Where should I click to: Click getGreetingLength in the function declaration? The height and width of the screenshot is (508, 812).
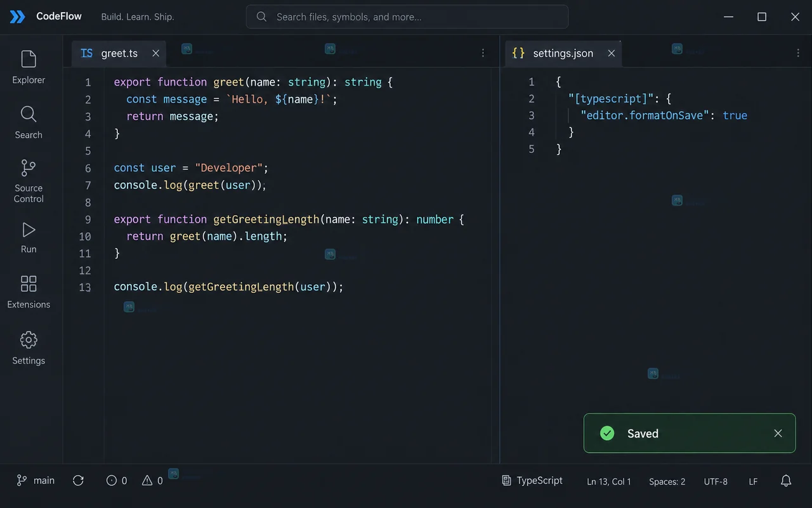coord(266,219)
